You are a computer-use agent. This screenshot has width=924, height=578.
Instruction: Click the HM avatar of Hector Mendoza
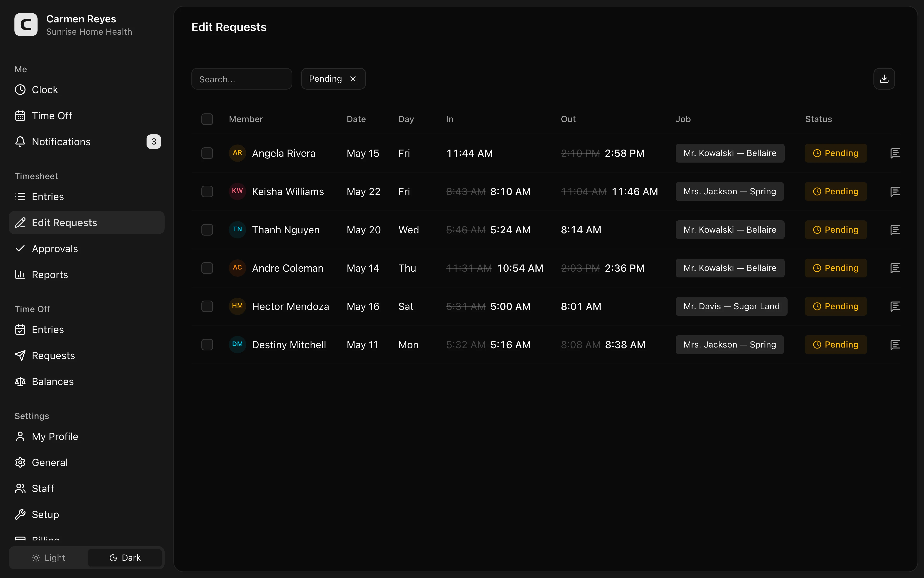pyautogui.click(x=237, y=306)
